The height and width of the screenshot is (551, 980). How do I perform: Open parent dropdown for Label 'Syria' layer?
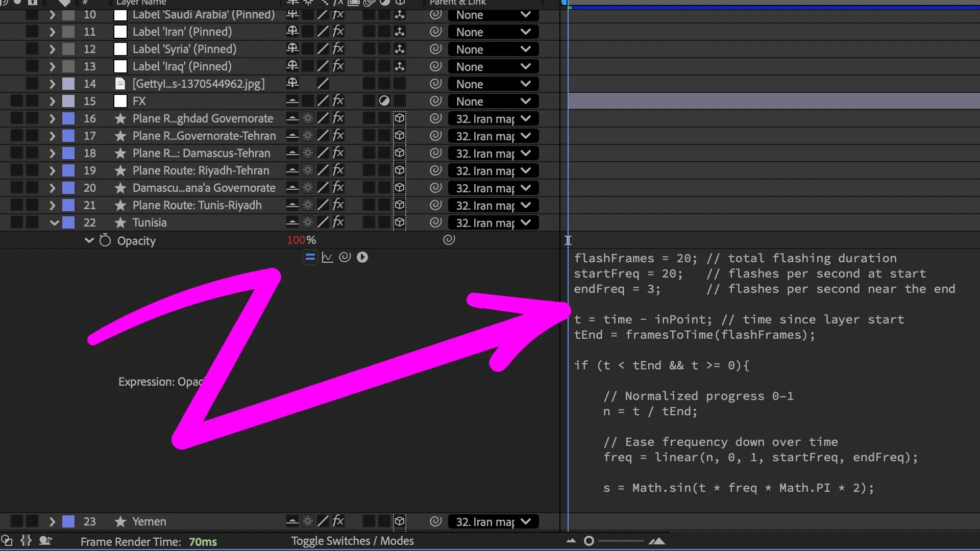pyautogui.click(x=493, y=49)
